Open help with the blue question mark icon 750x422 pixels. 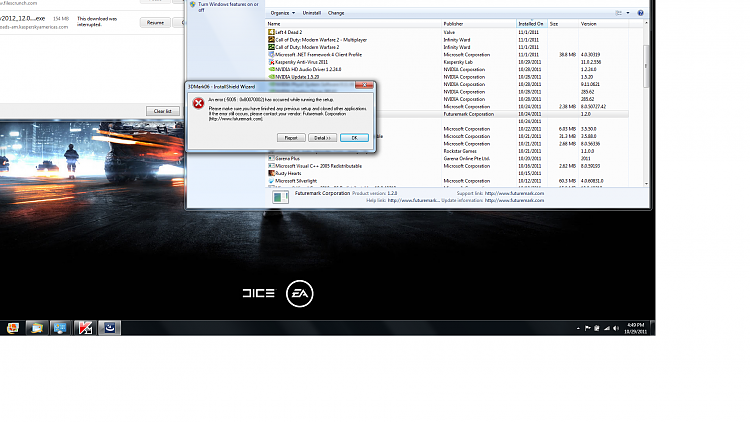point(640,13)
